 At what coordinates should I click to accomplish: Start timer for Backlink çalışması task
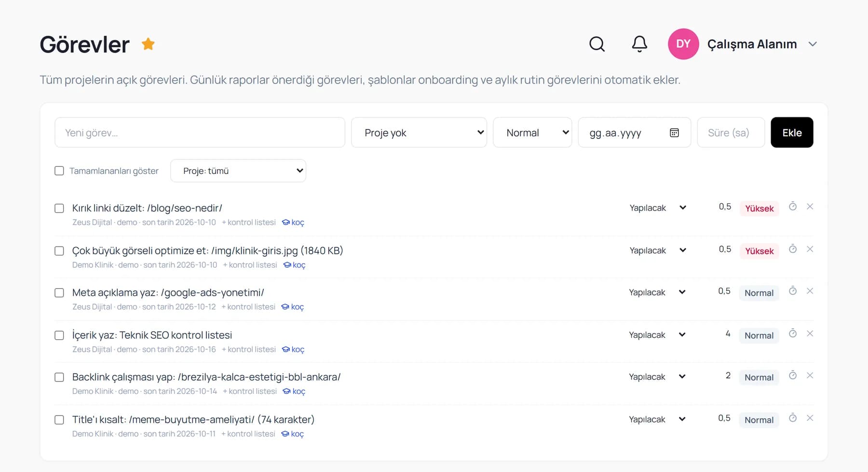tap(793, 375)
